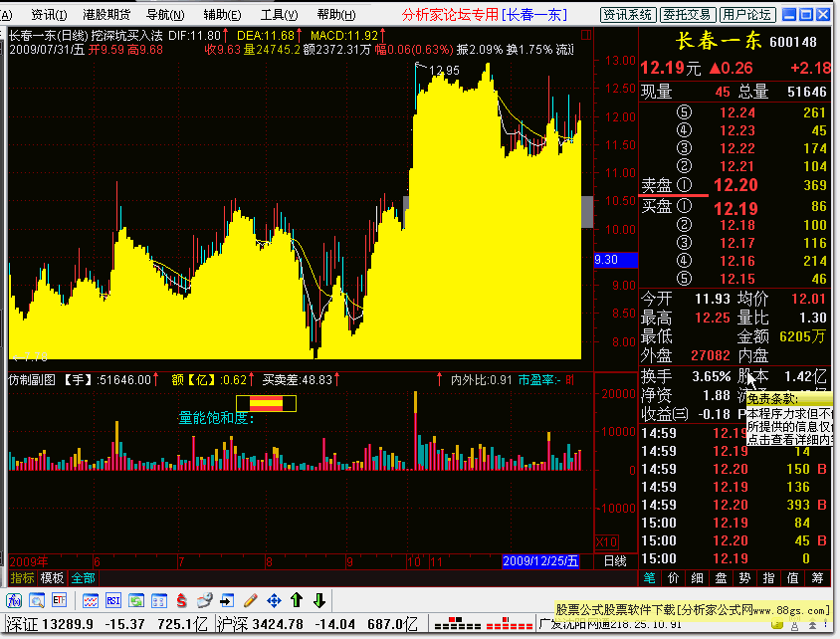Click the 资讯系统 button
840x639 pixels.
(x=627, y=15)
